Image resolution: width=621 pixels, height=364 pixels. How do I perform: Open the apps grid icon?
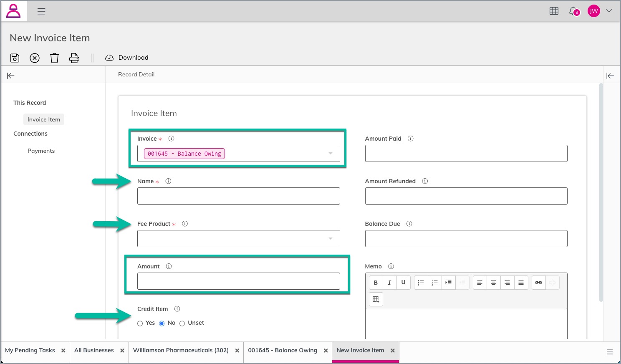pos(554,11)
